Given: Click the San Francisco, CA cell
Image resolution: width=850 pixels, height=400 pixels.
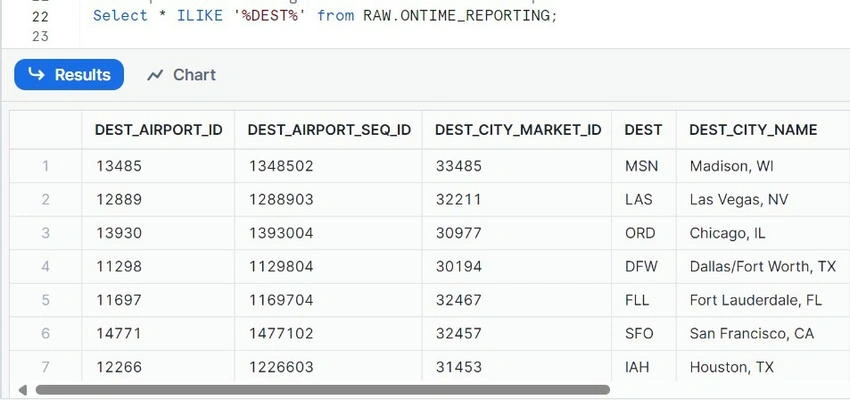Looking at the screenshot, I should click(763, 333).
